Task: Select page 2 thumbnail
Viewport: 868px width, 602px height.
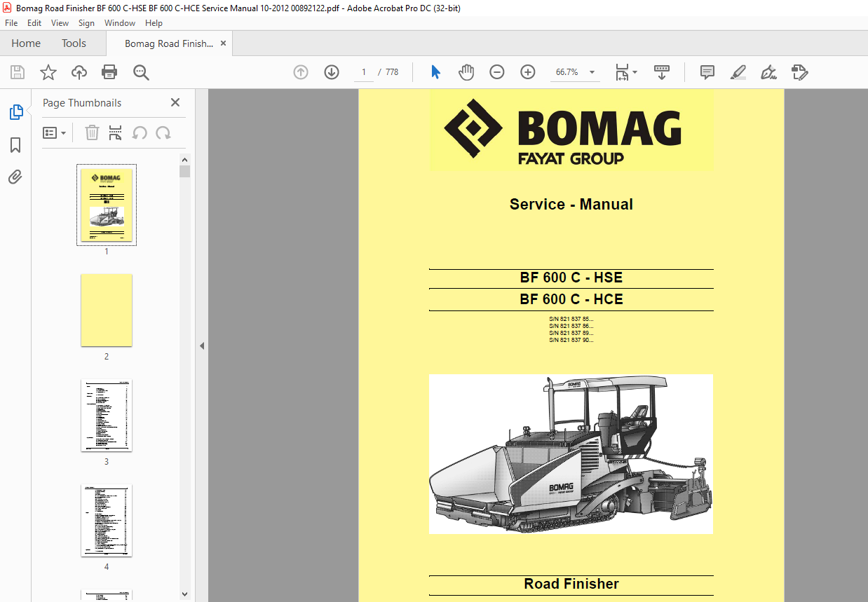Action: click(107, 310)
